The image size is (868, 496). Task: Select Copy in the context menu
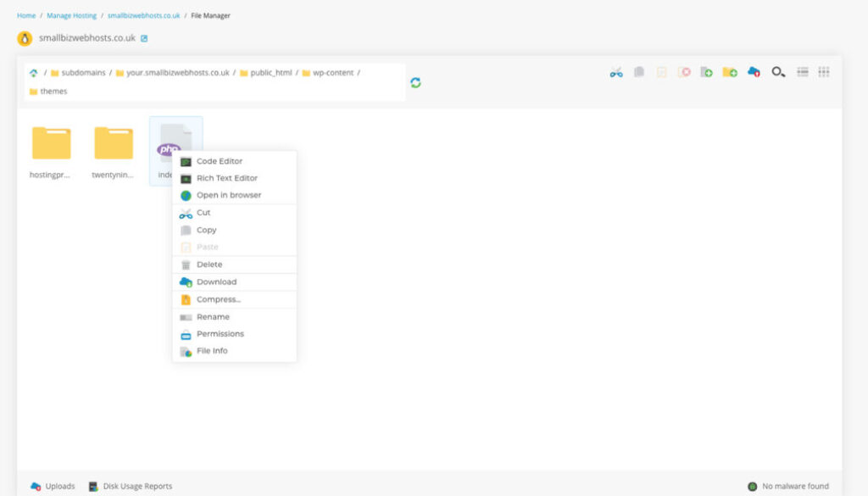point(234,230)
